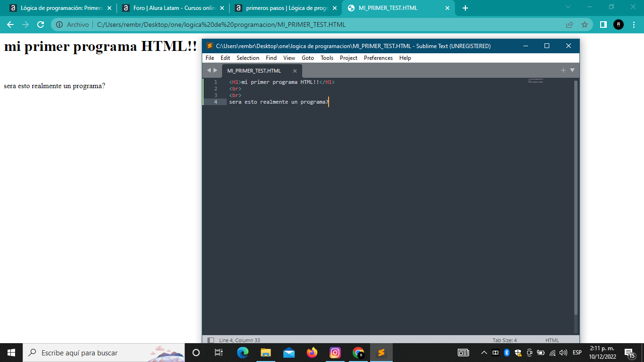Launch Firefox from taskbar
Screen dimensions: 644x362
click(312, 353)
